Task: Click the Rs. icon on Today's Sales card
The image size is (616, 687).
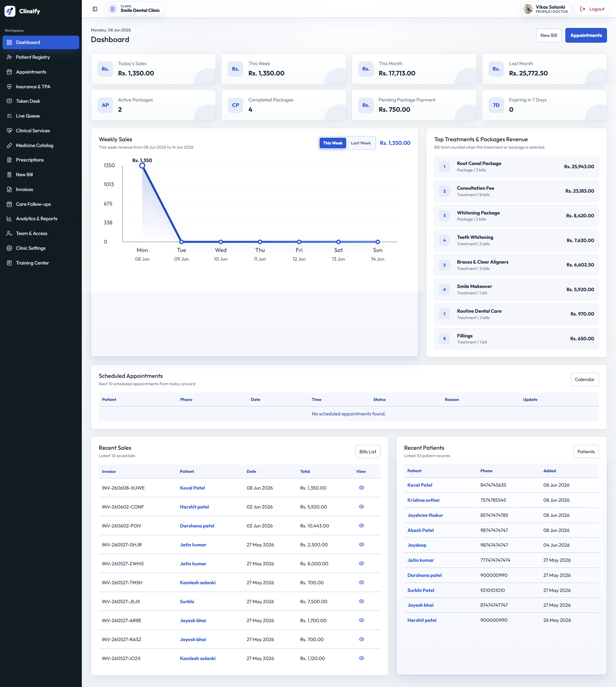Action: pyautogui.click(x=105, y=69)
